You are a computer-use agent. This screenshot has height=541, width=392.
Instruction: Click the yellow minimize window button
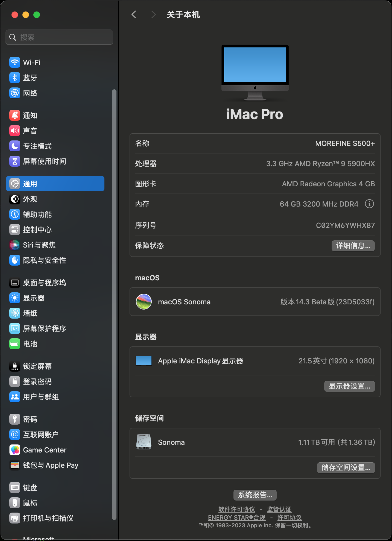(x=26, y=15)
